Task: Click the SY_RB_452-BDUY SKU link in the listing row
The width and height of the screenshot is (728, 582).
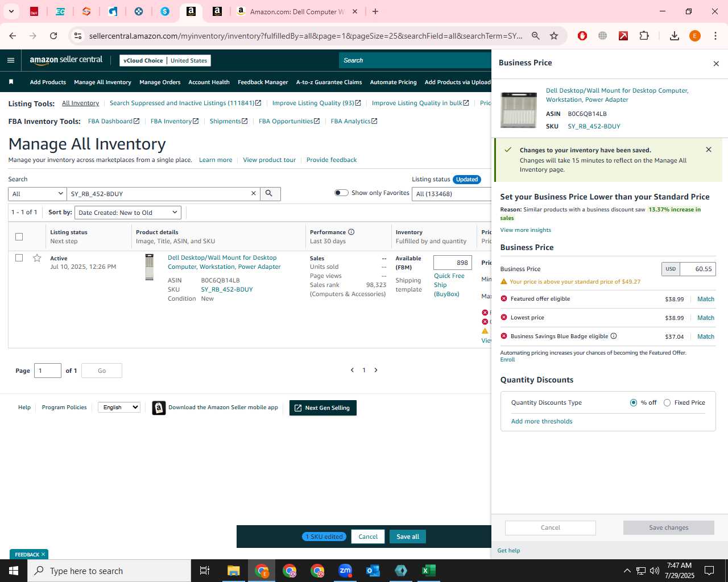Action: pos(227,289)
